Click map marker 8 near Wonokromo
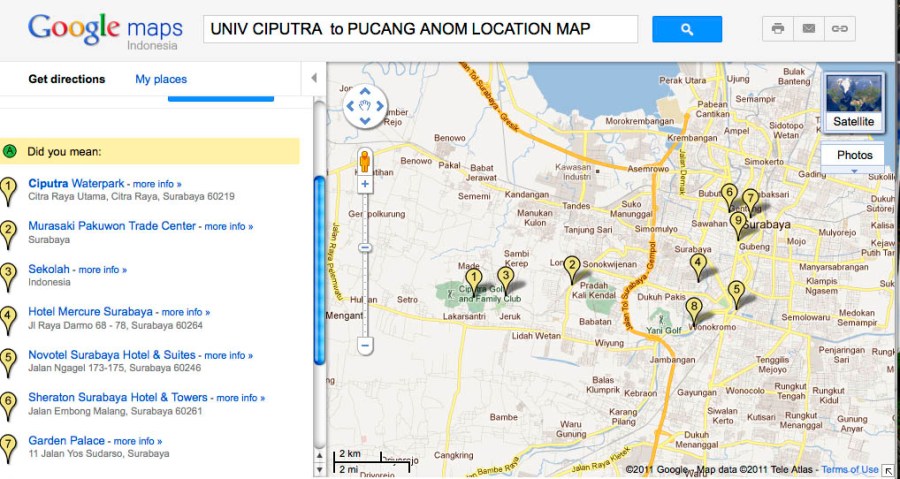The height and width of the screenshot is (479, 900). 694,309
